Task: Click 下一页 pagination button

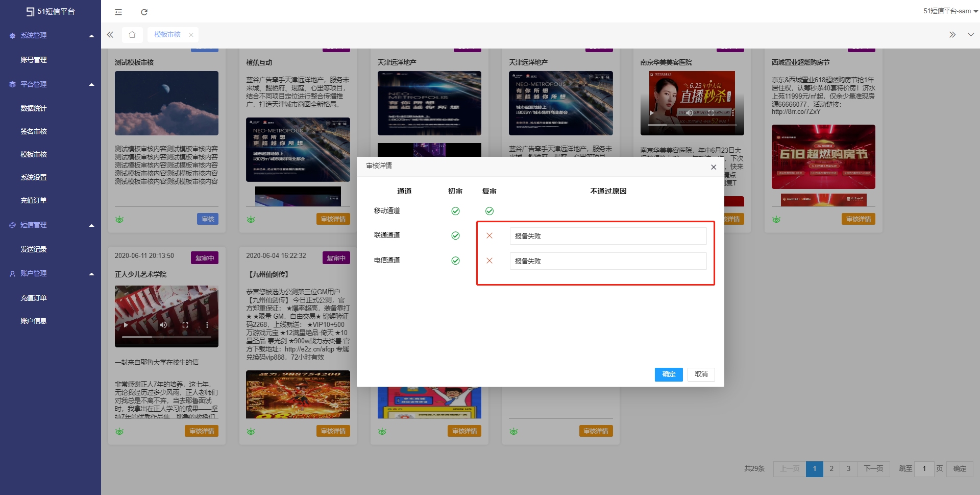Action: pos(873,468)
